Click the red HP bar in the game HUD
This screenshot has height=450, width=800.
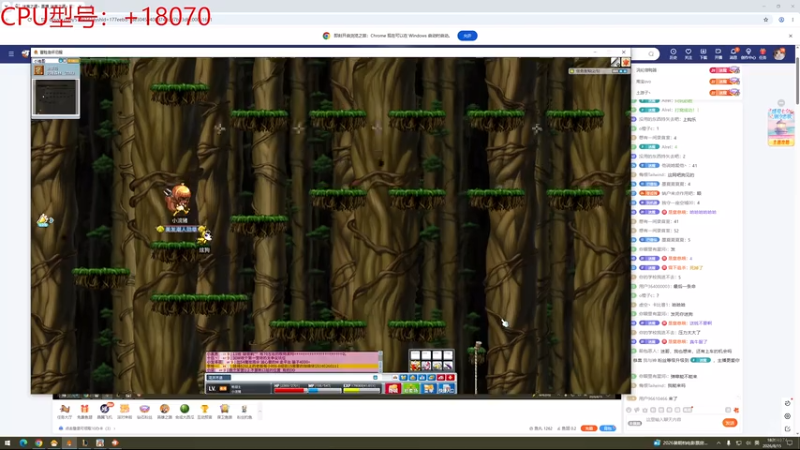pos(289,390)
